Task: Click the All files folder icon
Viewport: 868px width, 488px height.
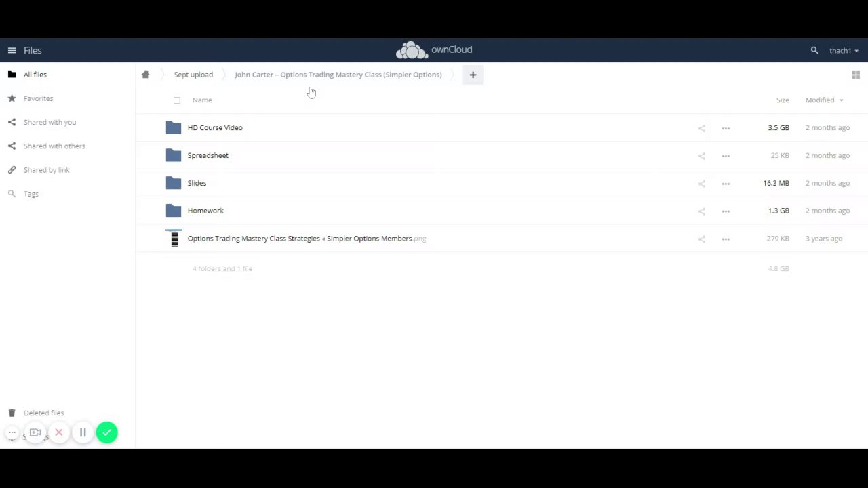Action: pos(12,75)
